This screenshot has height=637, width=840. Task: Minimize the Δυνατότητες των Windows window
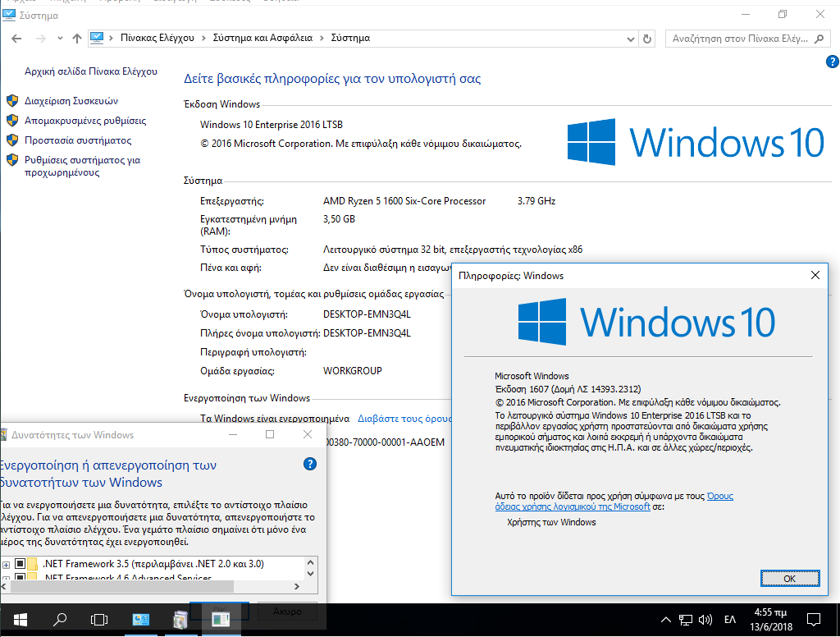[x=233, y=434]
